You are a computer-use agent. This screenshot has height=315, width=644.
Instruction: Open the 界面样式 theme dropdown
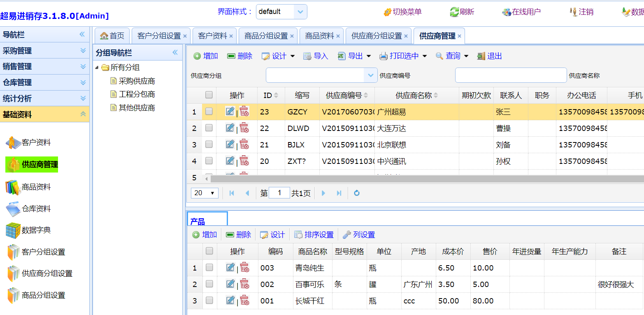tap(300, 12)
